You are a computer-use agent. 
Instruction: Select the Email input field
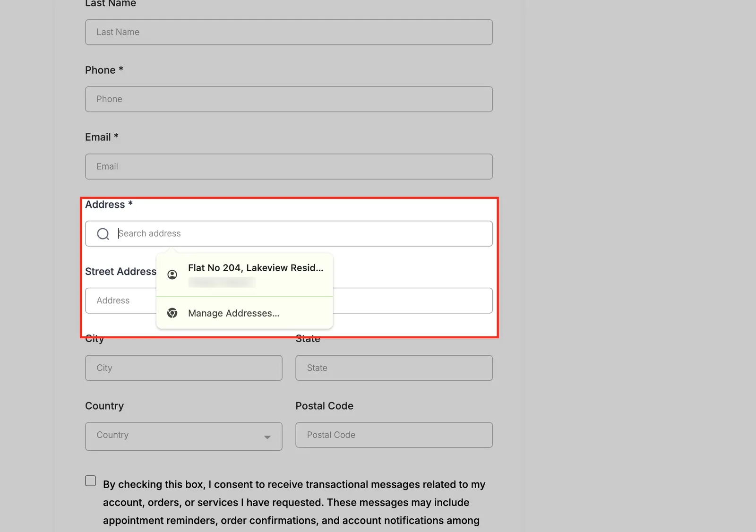(x=289, y=166)
